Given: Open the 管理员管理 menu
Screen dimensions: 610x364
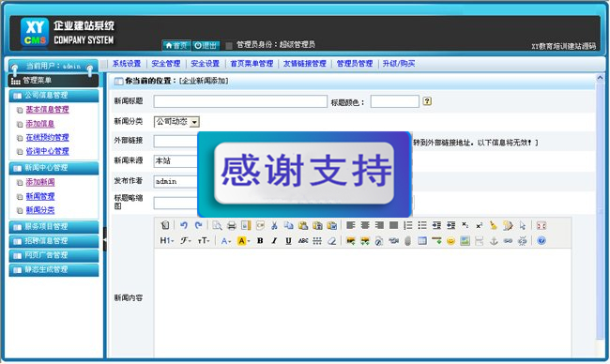Looking at the screenshot, I should click(355, 64).
